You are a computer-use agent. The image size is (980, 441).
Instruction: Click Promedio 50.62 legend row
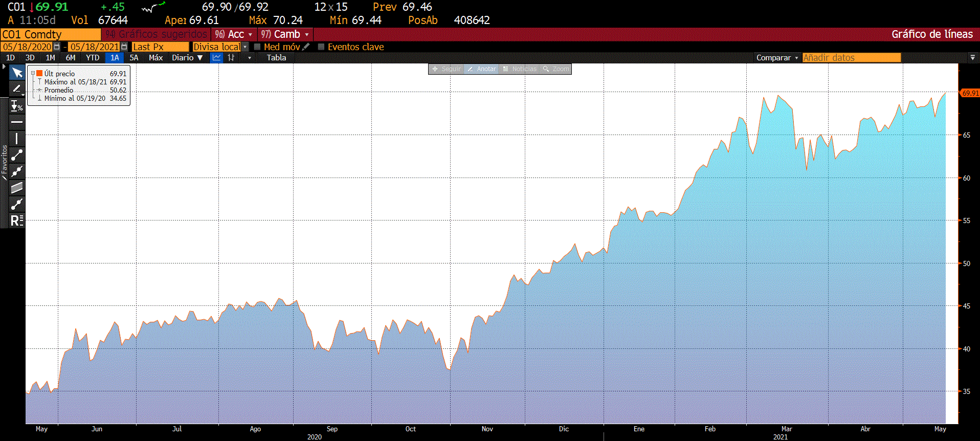click(79, 90)
